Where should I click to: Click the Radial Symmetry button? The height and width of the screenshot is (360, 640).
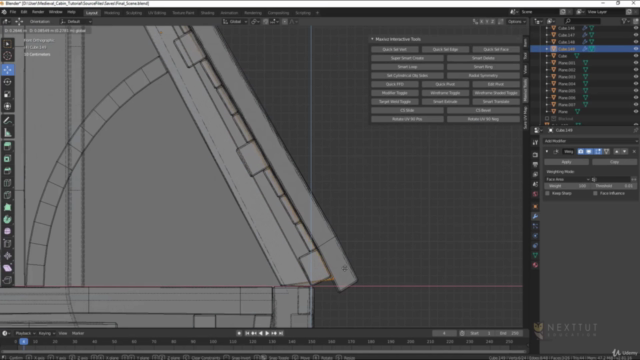click(x=483, y=76)
